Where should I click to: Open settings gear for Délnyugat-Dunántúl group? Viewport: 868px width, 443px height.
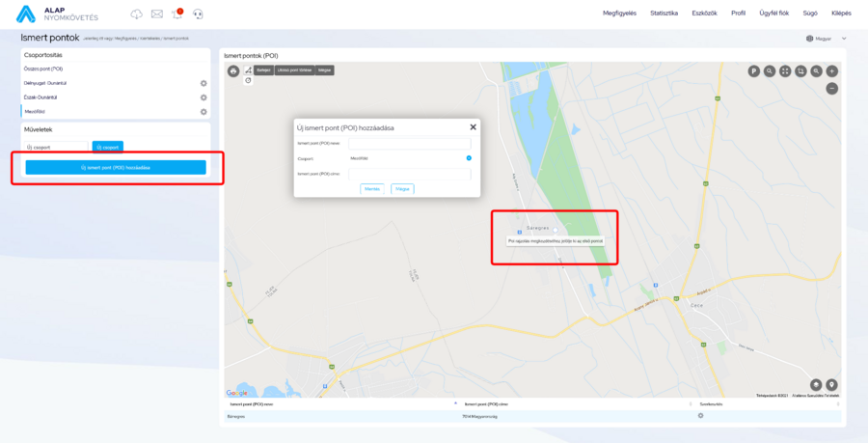[203, 84]
